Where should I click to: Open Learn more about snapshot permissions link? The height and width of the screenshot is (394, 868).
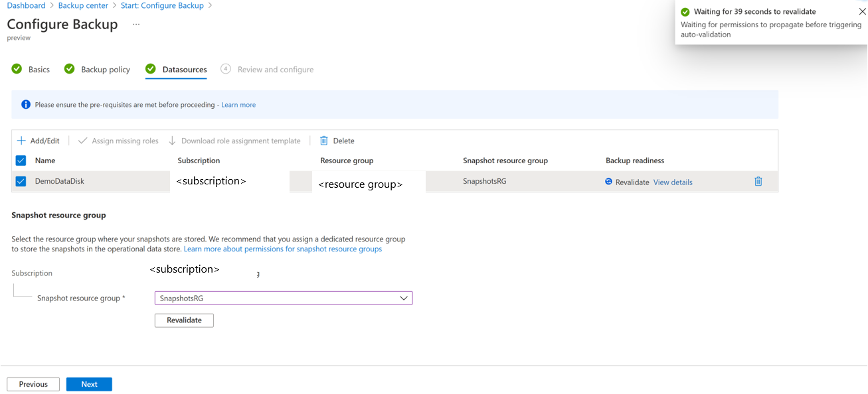pyautogui.click(x=282, y=249)
